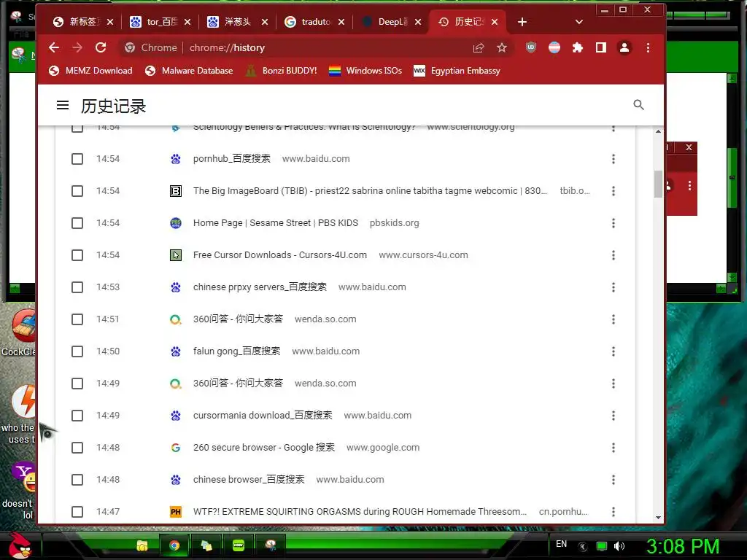Image resolution: width=747 pixels, height=560 pixels.
Task: Open more actions for chinese prpxy servers entry
Action: pos(613,287)
